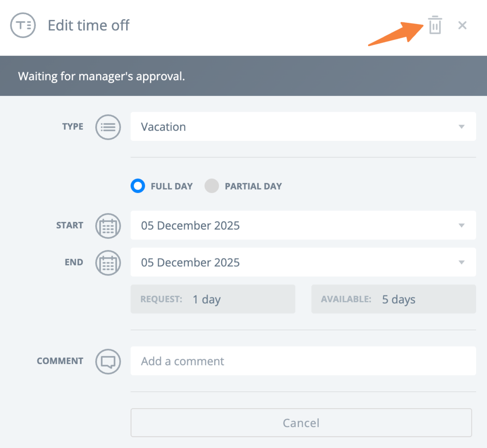Close the Edit time off dialog
The width and height of the screenshot is (487, 448).
click(462, 25)
